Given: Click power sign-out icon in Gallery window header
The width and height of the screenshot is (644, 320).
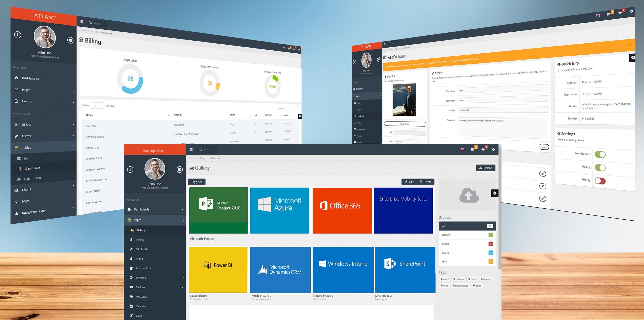Looking at the screenshot, I should point(493,149).
